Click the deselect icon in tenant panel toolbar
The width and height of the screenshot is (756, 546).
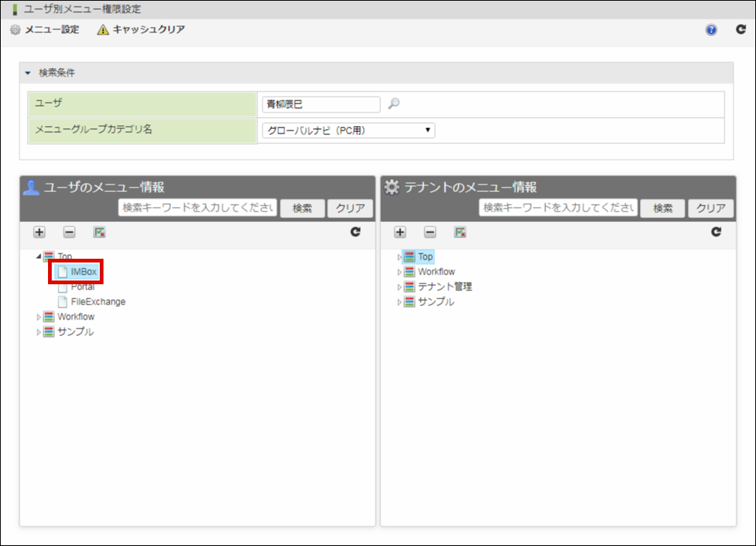point(460,232)
